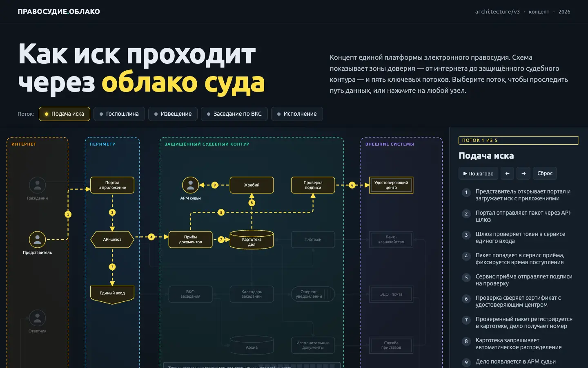588x368 pixels.
Task: Click the Гражданин user icon
Action: pyautogui.click(x=37, y=185)
